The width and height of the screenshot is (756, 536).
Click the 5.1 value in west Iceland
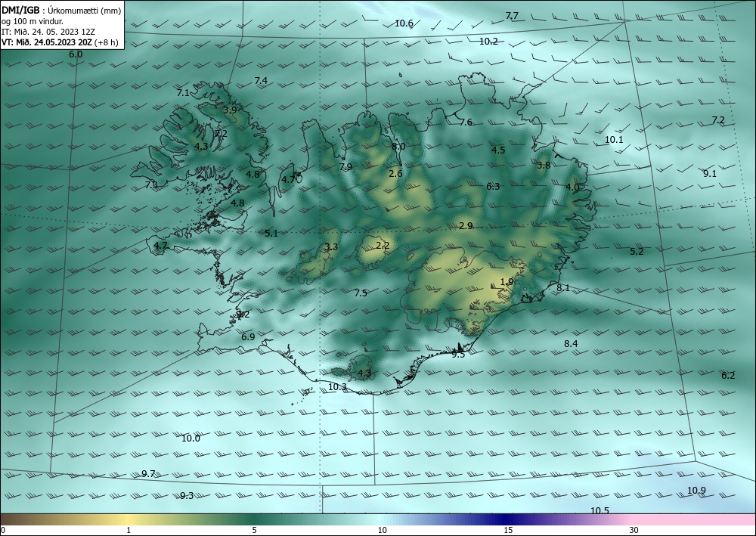coord(271,234)
